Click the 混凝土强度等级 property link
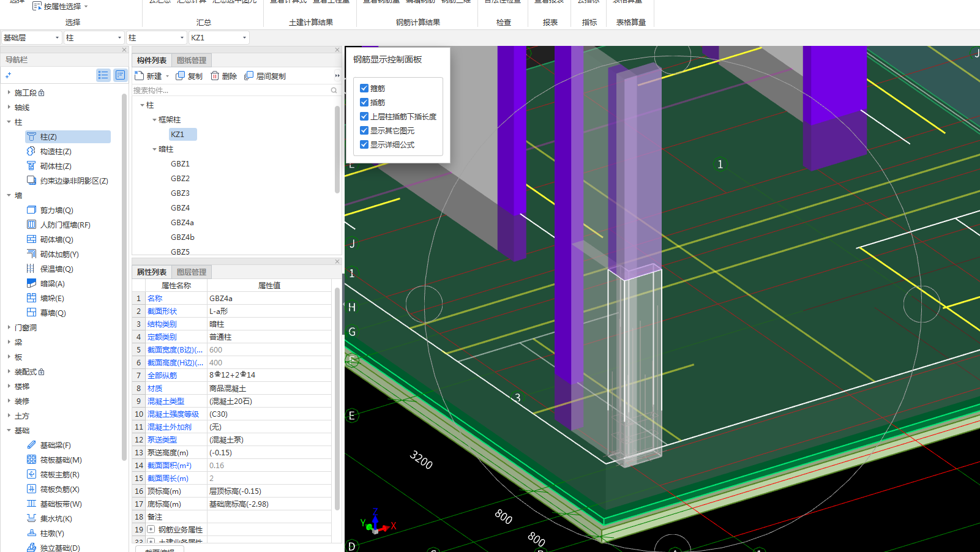Screen dimensions: 980x552 coord(173,414)
